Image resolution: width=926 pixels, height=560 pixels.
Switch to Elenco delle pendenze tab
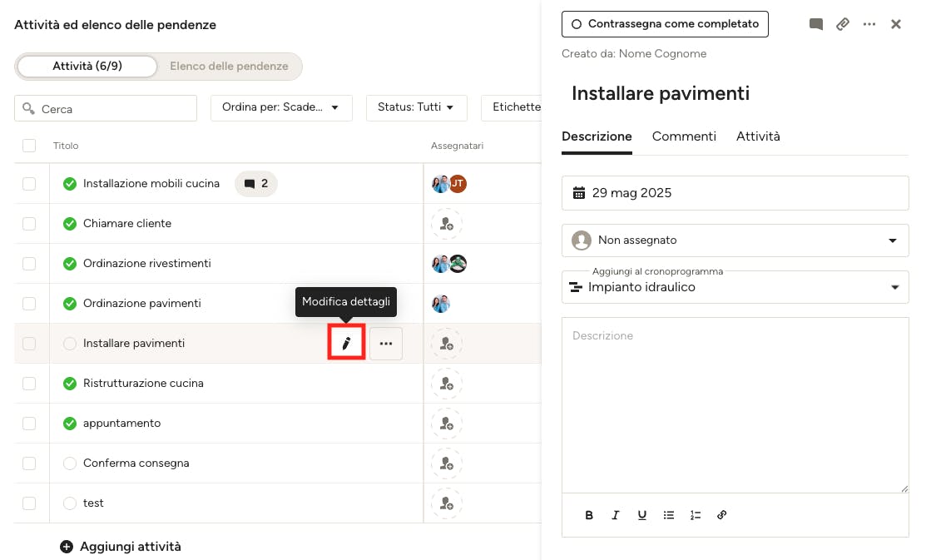coord(229,67)
